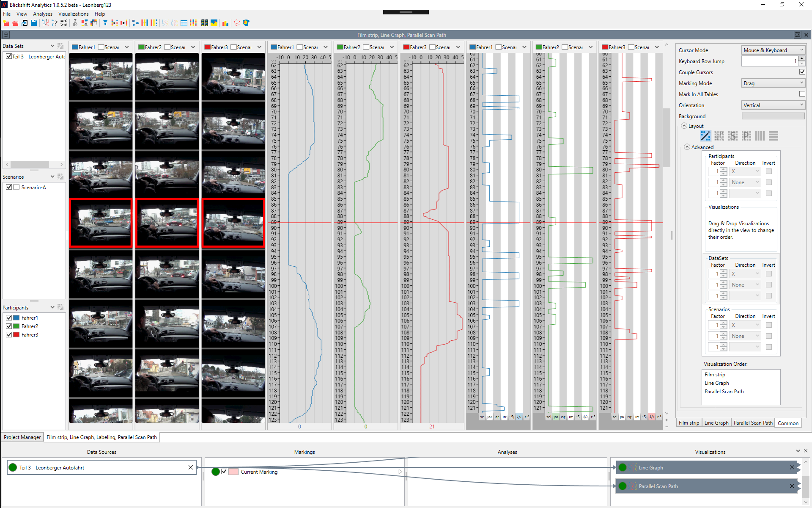Switch to the Film strip settings tab
The height and width of the screenshot is (508, 812).
point(689,422)
